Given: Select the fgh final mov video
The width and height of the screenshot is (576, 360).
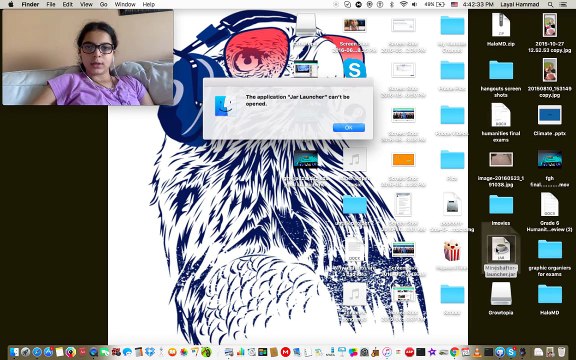Looking at the screenshot, I should [x=550, y=168].
